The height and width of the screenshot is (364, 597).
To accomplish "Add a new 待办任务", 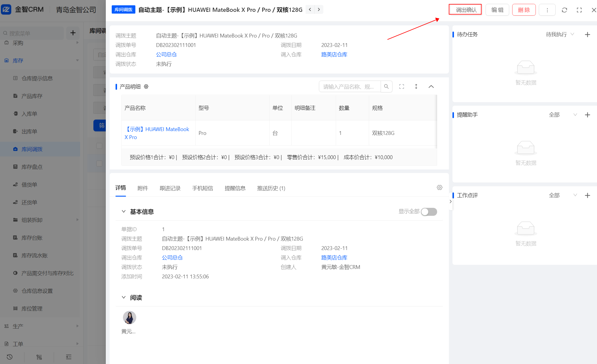I will click(x=588, y=35).
